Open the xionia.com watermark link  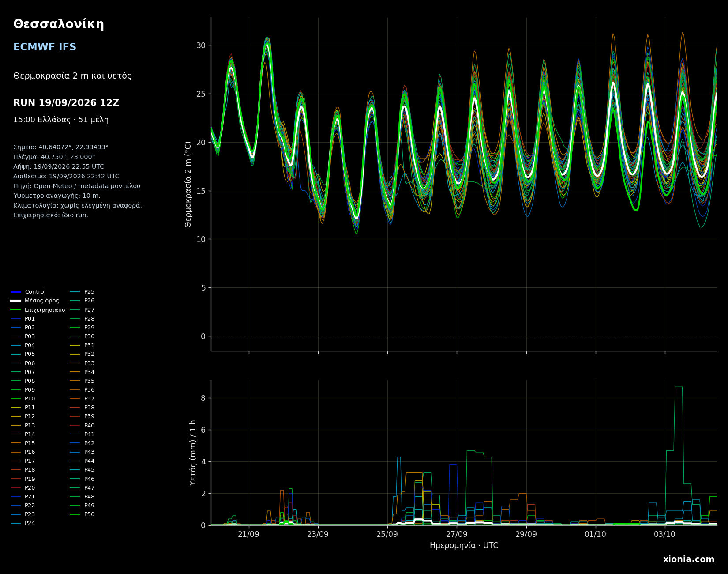tap(688, 559)
